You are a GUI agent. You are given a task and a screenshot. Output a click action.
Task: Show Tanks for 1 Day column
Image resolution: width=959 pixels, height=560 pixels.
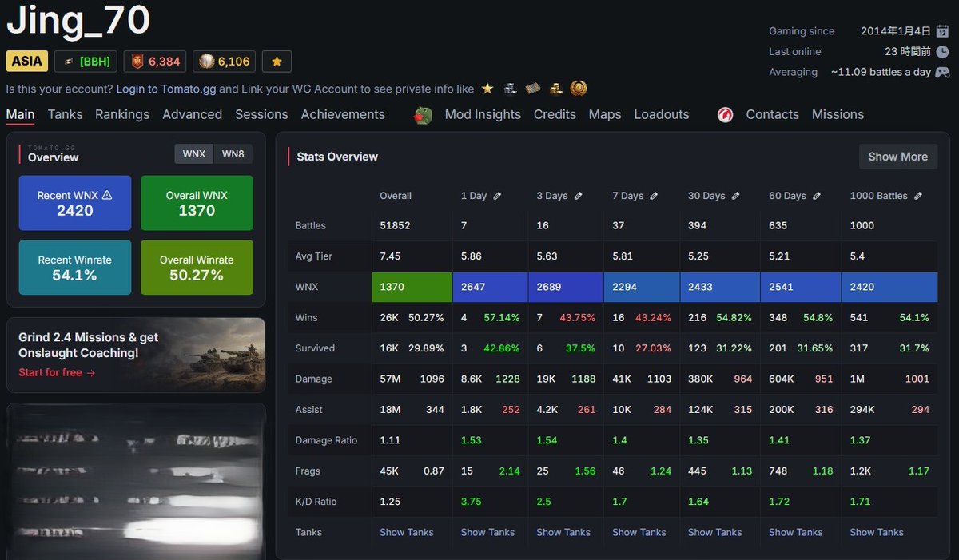coord(487,532)
